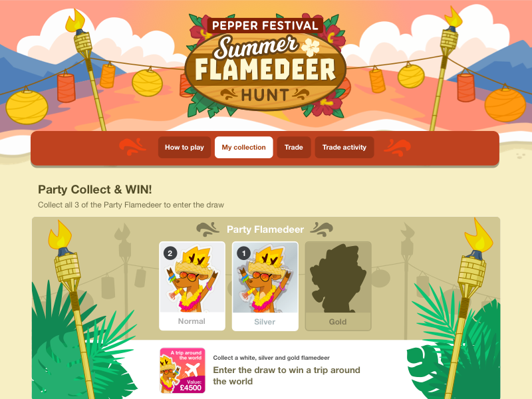Open the trip around the world prize image
This screenshot has height=399, width=532.
(x=182, y=370)
